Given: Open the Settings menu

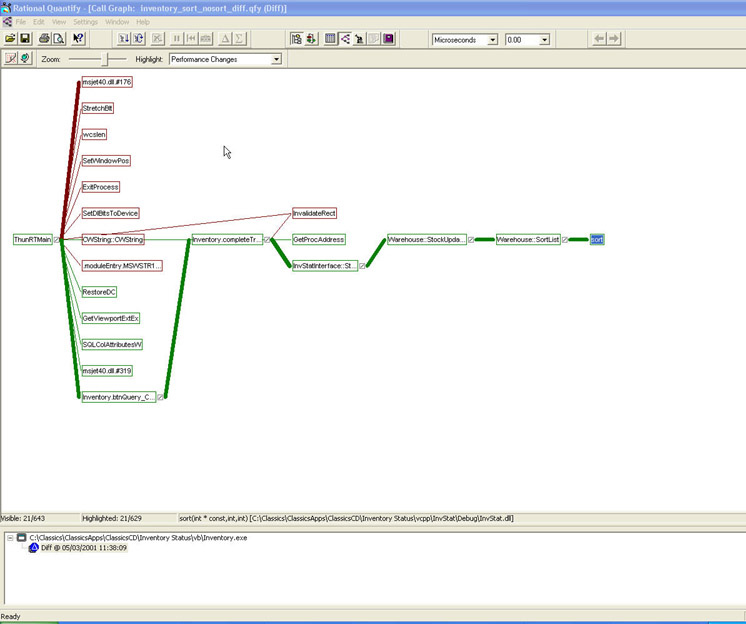Looking at the screenshot, I should click(85, 21).
